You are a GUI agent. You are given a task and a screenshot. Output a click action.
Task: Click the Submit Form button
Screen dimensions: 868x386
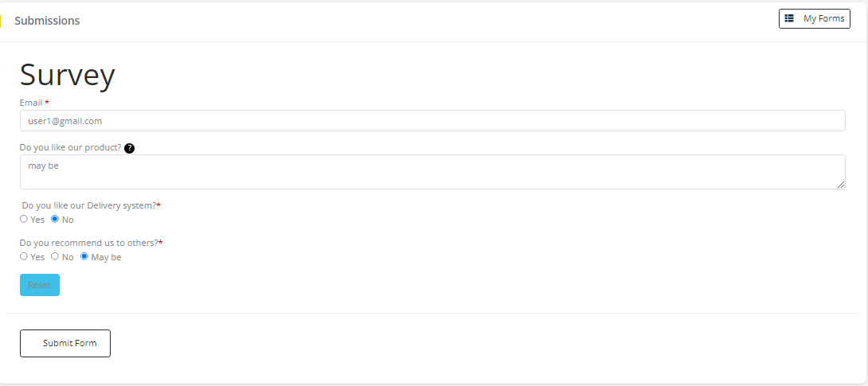pos(65,343)
